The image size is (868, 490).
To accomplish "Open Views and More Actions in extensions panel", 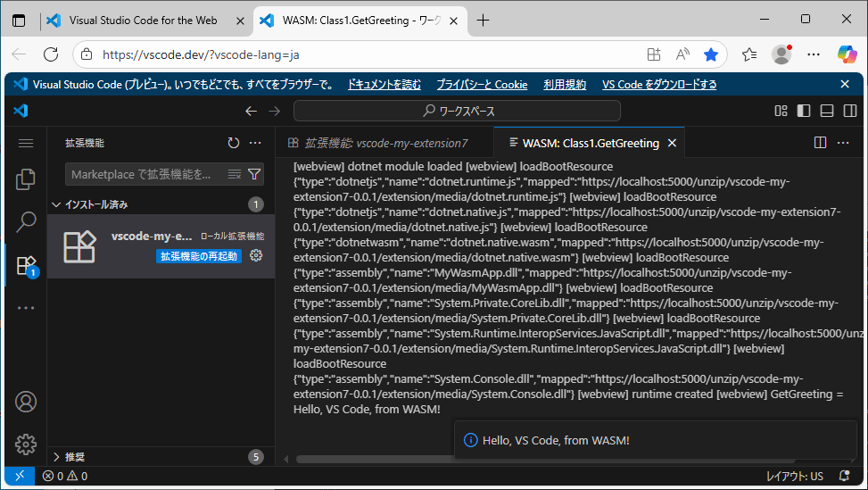I will (x=255, y=143).
